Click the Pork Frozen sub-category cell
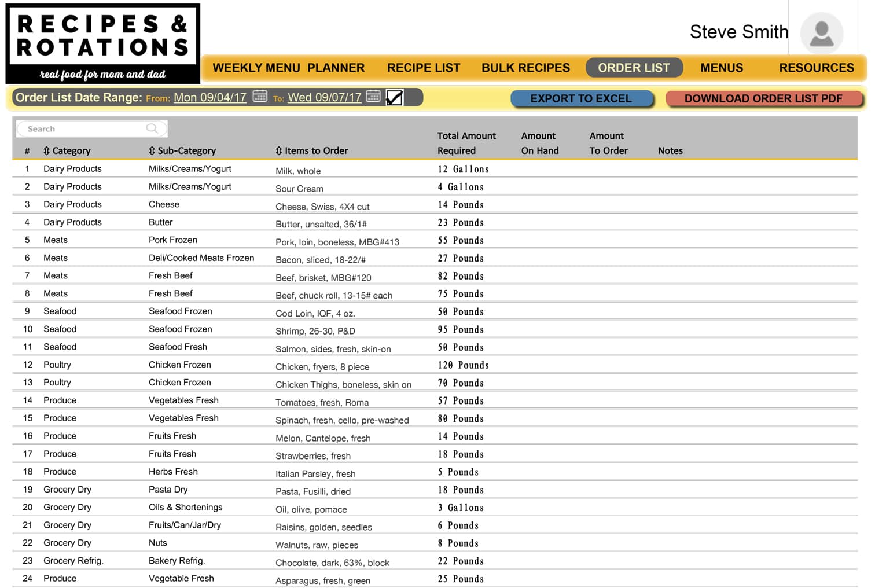The height and width of the screenshot is (588, 875). click(x=173, y=240)
